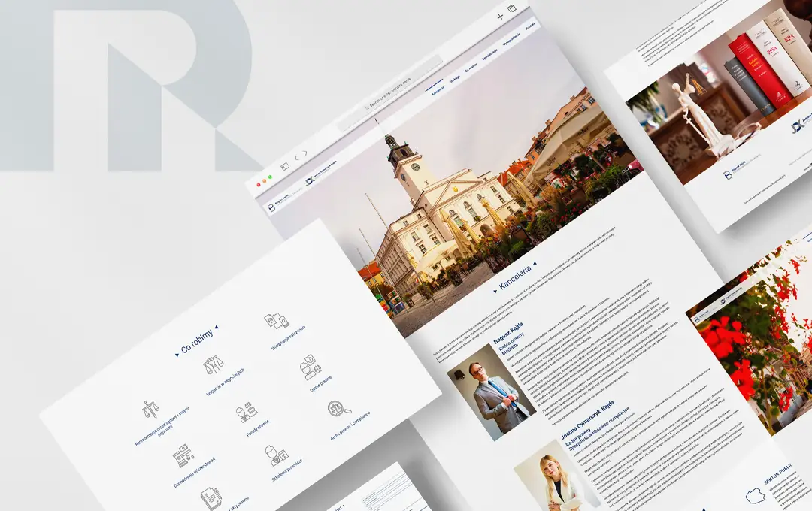Screen dimensions: 812x511
Task: Show the tab overview icon in browser
Action: [512, 9]
